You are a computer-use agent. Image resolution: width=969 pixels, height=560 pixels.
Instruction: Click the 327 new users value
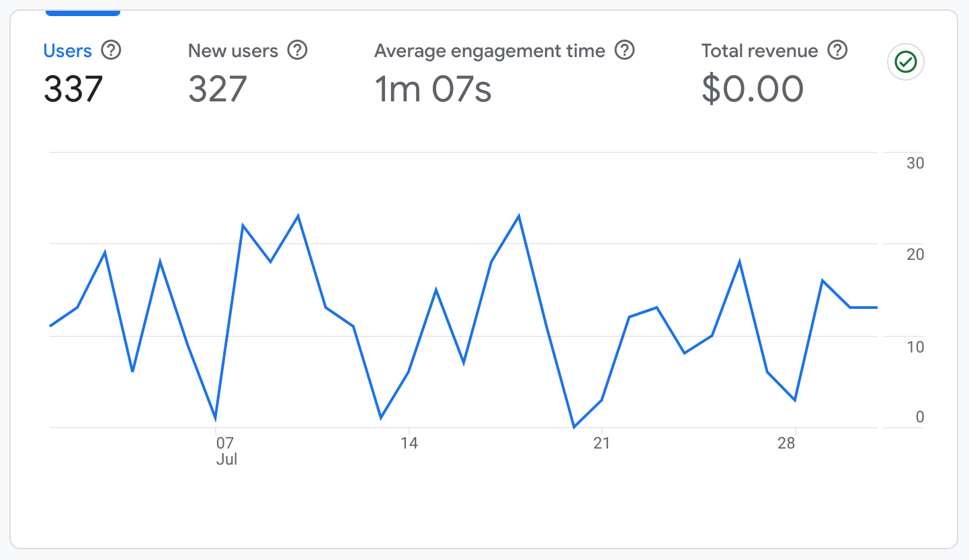[x=218, y=89]
